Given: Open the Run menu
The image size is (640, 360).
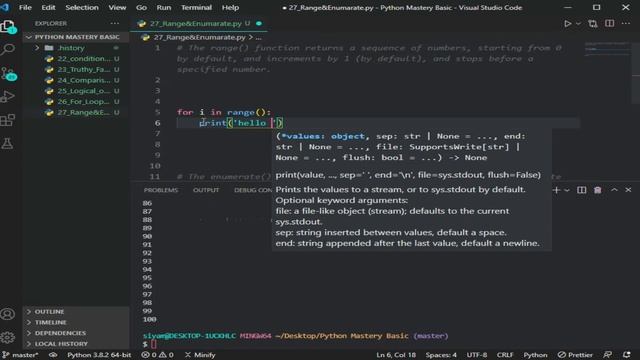Looking at the screenshot, I should 164,7.
